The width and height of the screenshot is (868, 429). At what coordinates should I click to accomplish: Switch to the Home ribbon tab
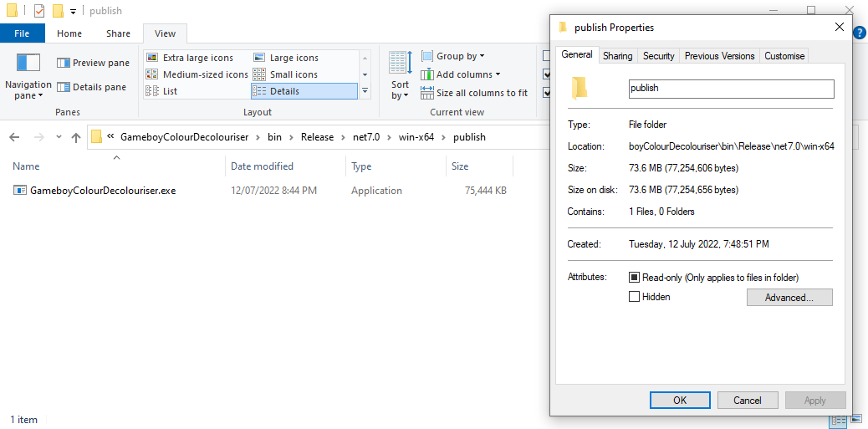pos(69,33)
